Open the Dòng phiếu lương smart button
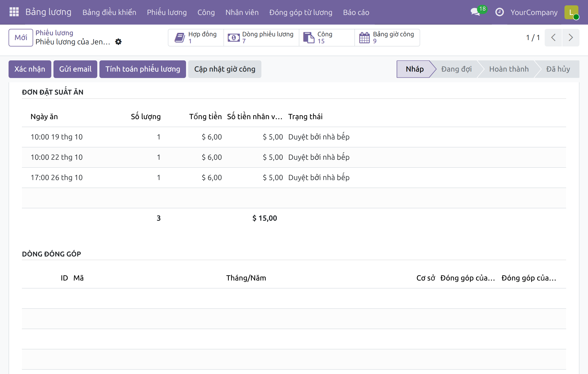This screenshot has height=374, width=588. [x=261, y=38]
